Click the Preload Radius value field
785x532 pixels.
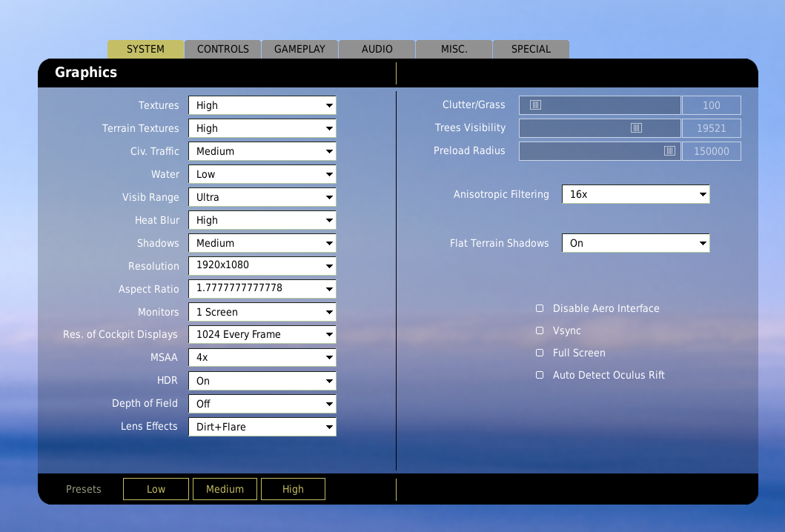(711, 151)
